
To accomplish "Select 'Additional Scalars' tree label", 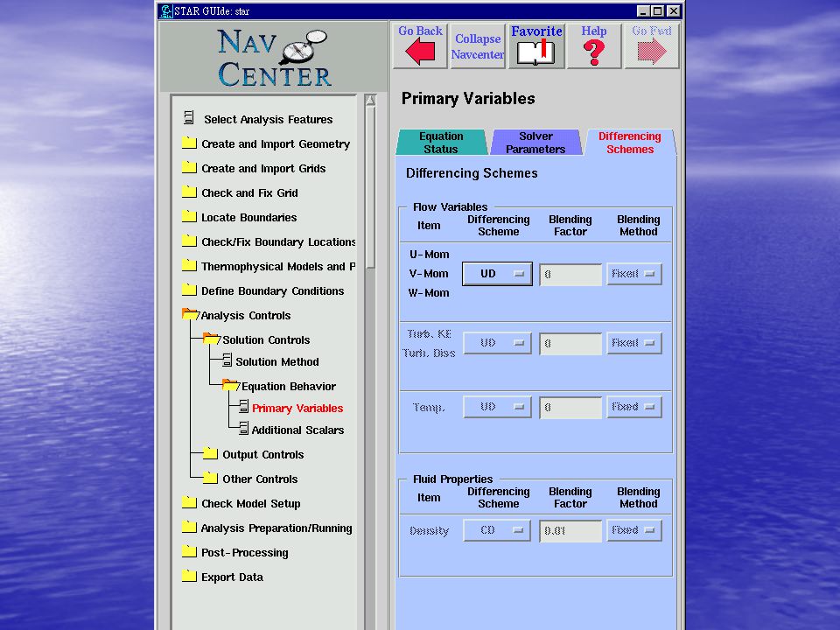I will tap(297, 430).
